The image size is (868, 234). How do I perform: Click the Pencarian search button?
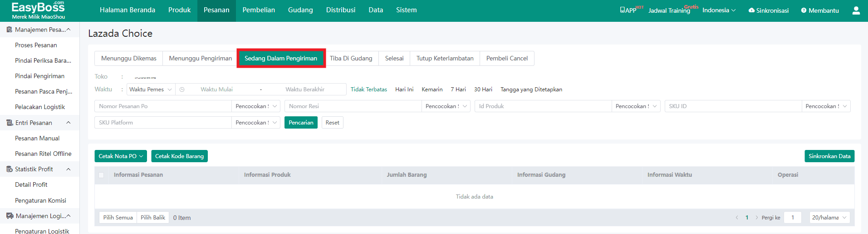coord(301,123)
